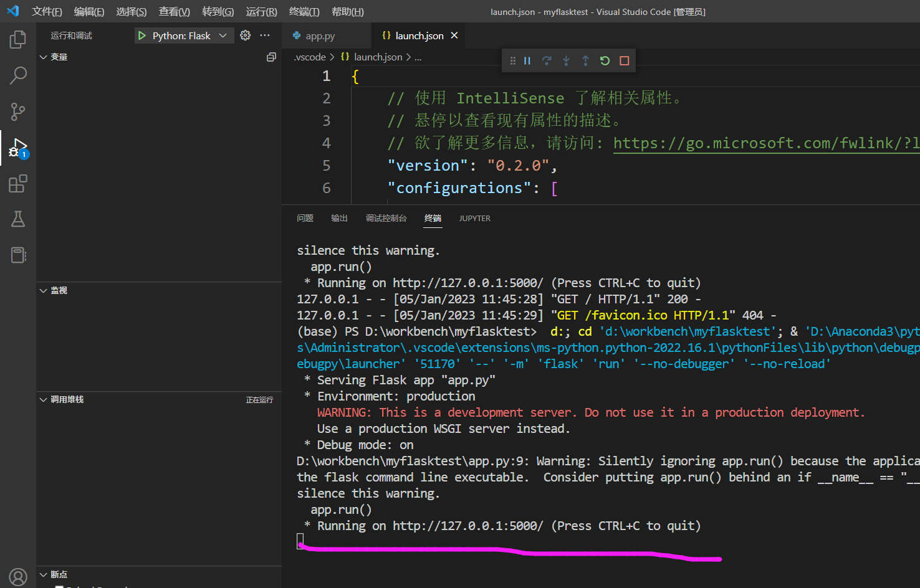Open the 帮助(H) menu
Viewport: 920px width, 588px height.
pos(348,12)
